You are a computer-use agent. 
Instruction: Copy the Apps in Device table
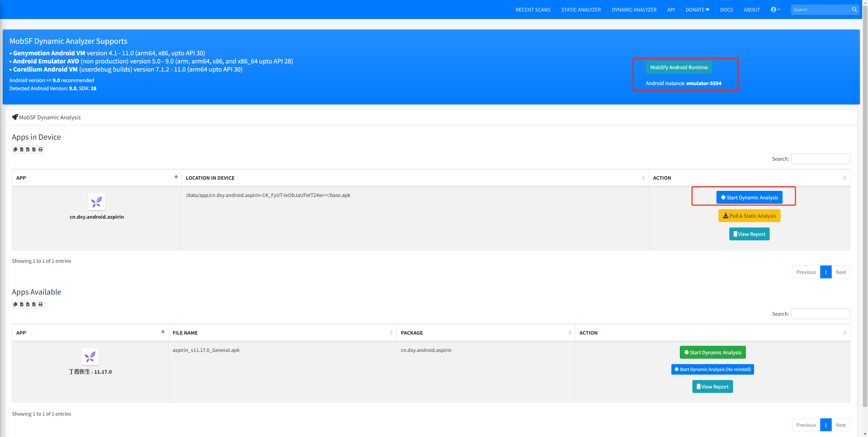15,150
